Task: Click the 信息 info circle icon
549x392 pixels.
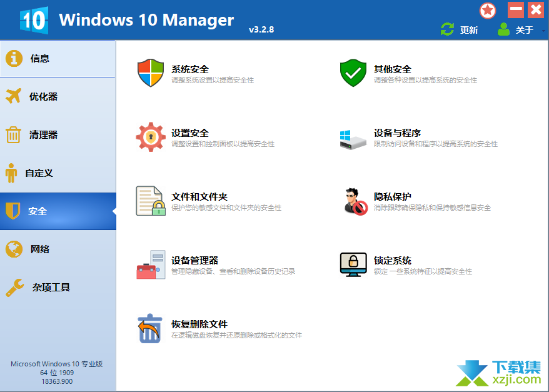Action: pos(14,58)
